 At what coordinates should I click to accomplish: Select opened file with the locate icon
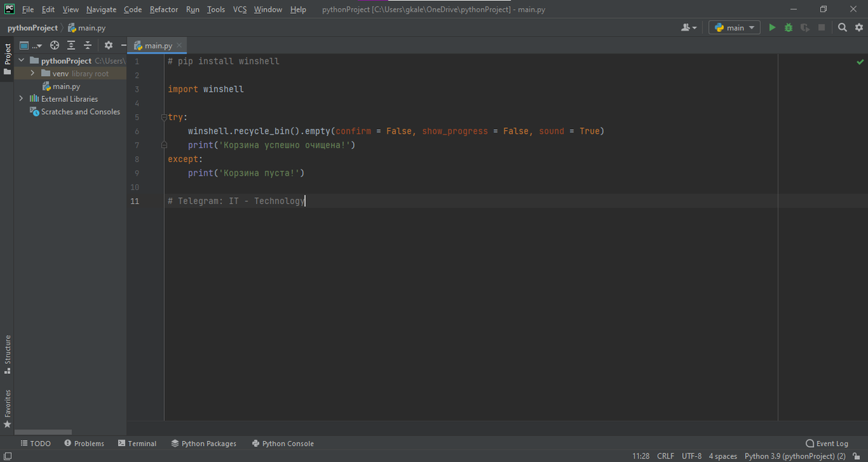point(54,45)
